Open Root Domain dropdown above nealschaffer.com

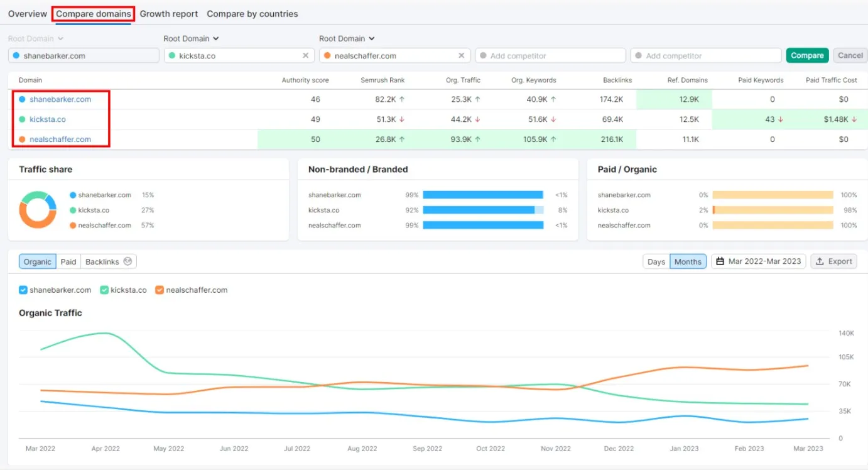point(347,38)
